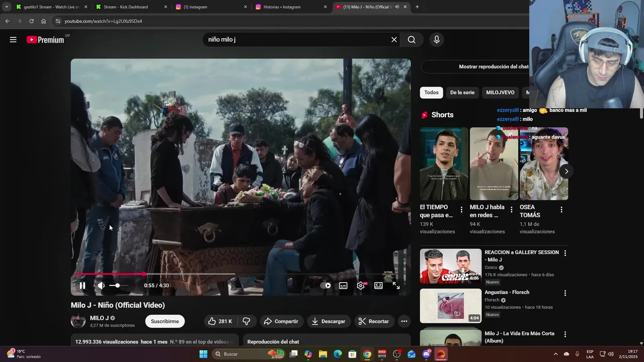Open MILO J channel avatar

pos(78,321)
